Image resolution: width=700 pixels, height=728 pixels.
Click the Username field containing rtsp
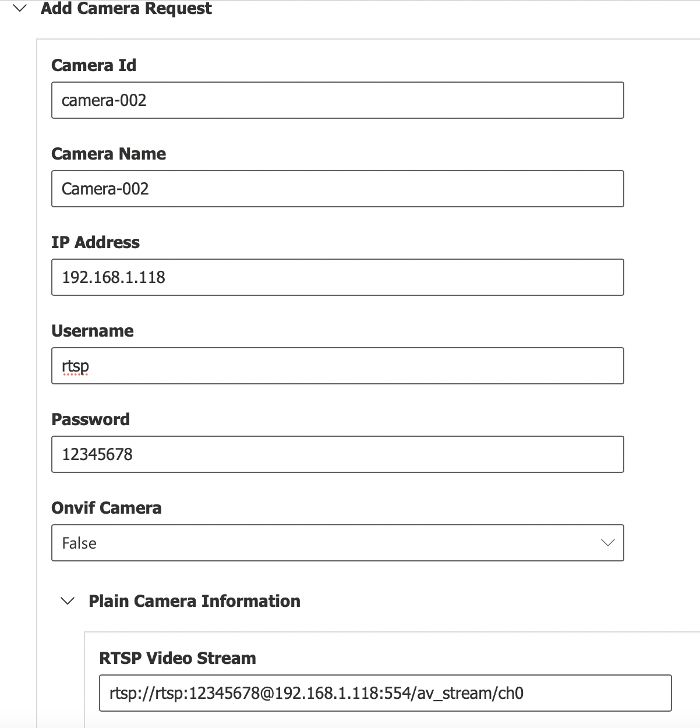338,366
